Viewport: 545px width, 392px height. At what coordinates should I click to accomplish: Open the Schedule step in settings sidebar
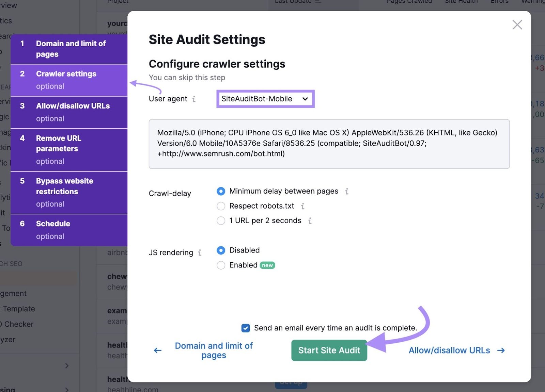[53, 229]
